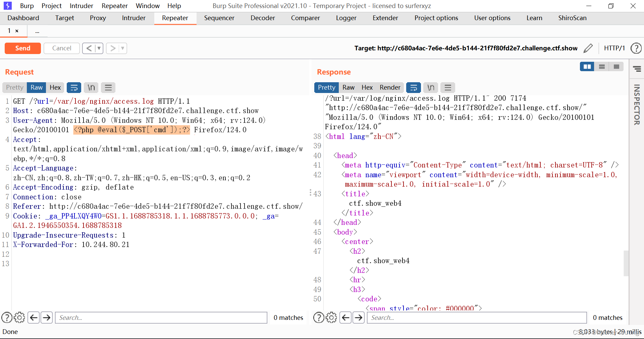Switch Response view to Hex
Image resolution: width=644 pixels, height=339 pixels.
coord(367,88)
